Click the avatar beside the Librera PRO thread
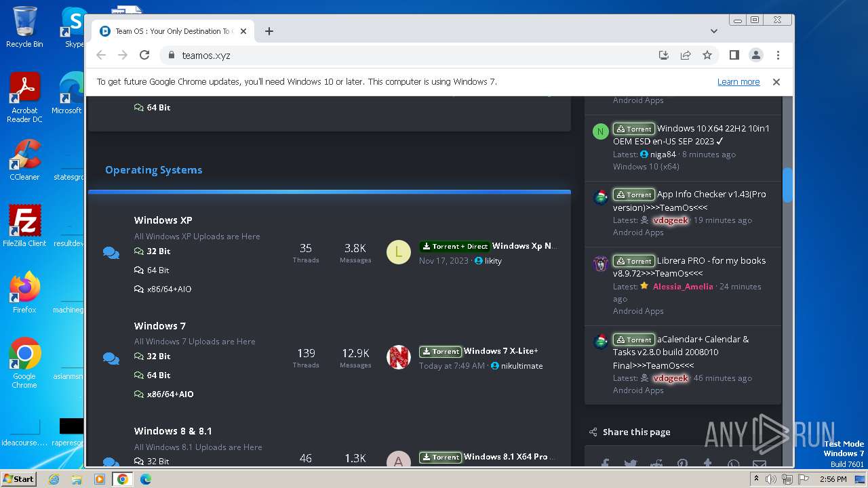Screen dimensions: 868x488 point(600,264)
